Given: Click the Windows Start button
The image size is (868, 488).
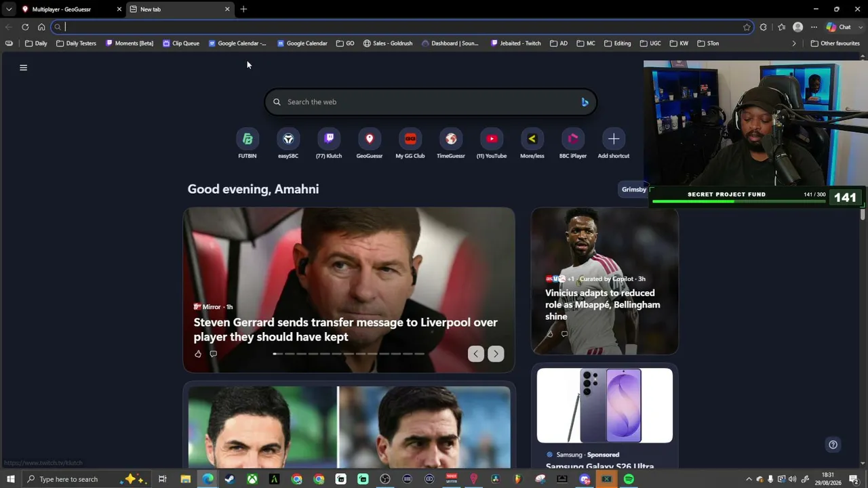Looking at the screenshot, I should click(x=10, y=479).
